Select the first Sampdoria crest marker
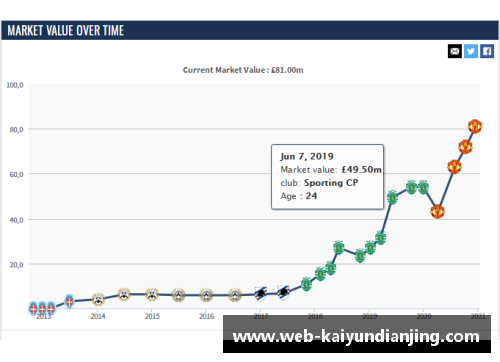The image size is (500, 362). coord(261,294)
